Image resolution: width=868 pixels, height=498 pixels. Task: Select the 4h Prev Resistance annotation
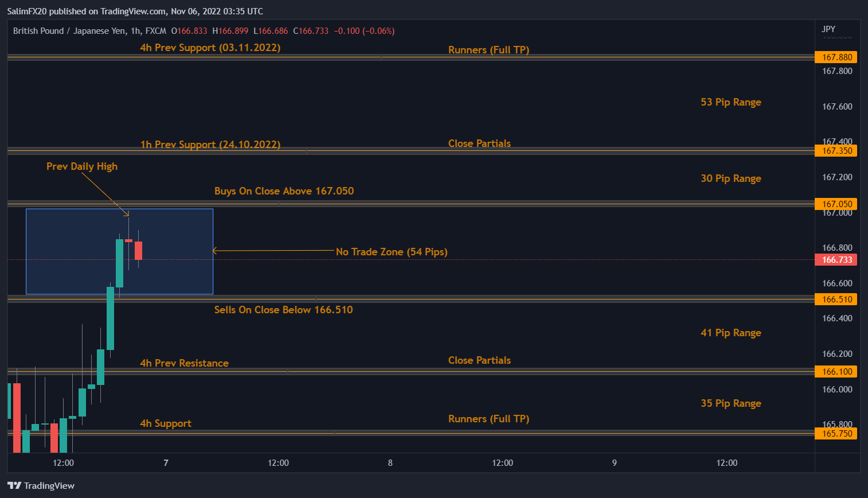pyautogui.click(x=184, y=363)
